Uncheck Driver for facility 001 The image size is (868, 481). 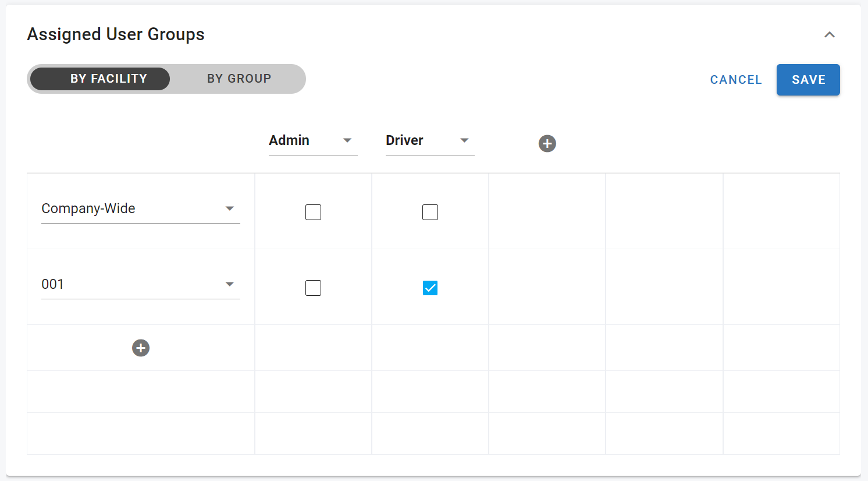(430, 288)
